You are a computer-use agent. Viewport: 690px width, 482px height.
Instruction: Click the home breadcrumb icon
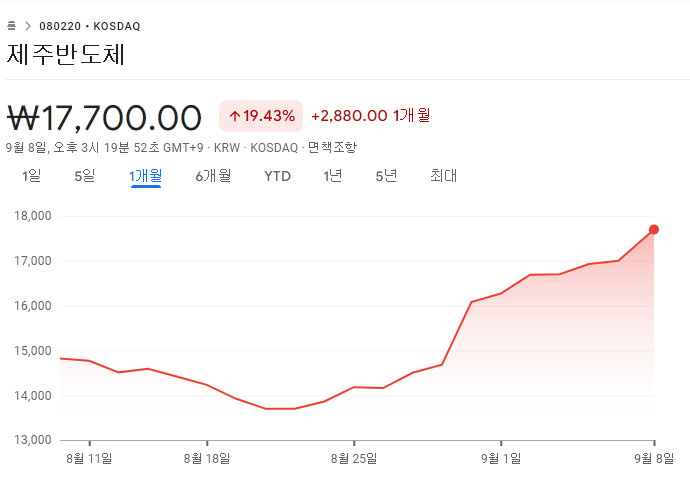(x=12, y=25)
